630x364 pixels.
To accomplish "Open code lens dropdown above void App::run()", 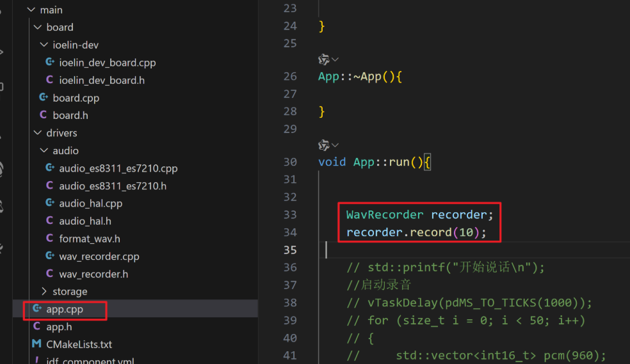I will [335, 145].
